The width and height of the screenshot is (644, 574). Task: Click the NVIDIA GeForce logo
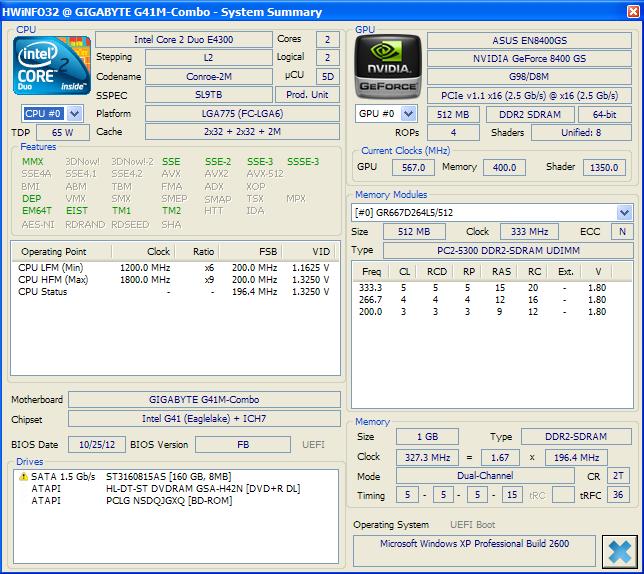(x=388, y=67)
